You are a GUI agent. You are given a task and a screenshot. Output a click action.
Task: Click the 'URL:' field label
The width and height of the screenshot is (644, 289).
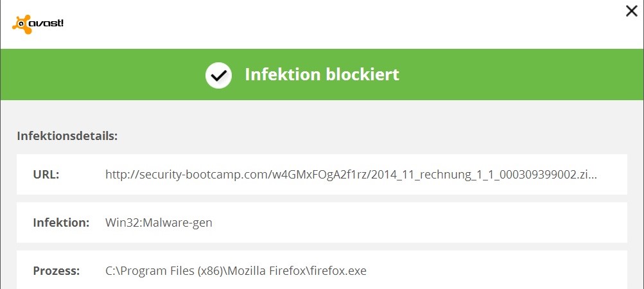tap(46, 174)
